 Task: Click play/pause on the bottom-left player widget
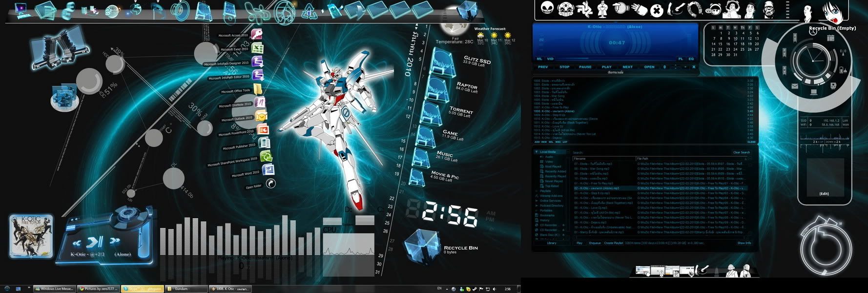coord(95,241)
